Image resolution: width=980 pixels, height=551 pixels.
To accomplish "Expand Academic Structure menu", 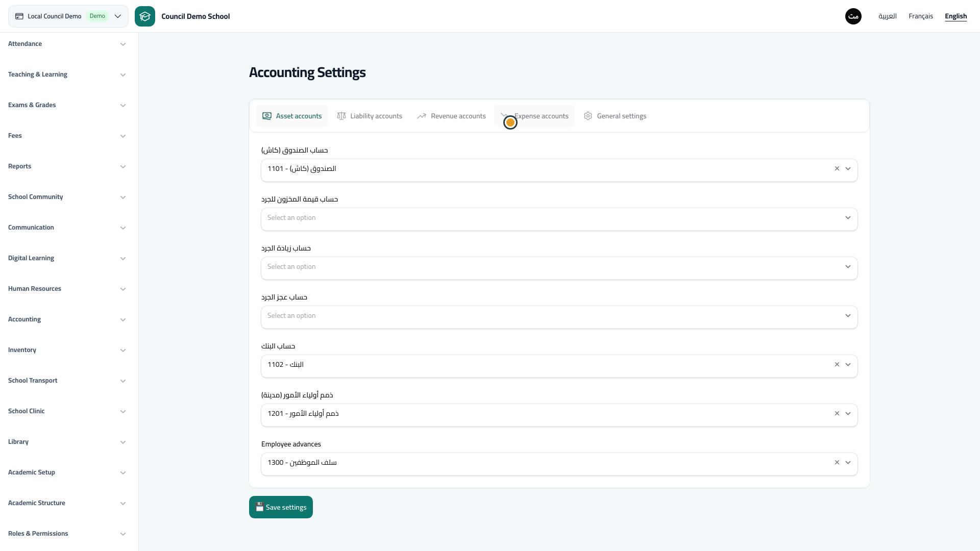I will (67, 503).
